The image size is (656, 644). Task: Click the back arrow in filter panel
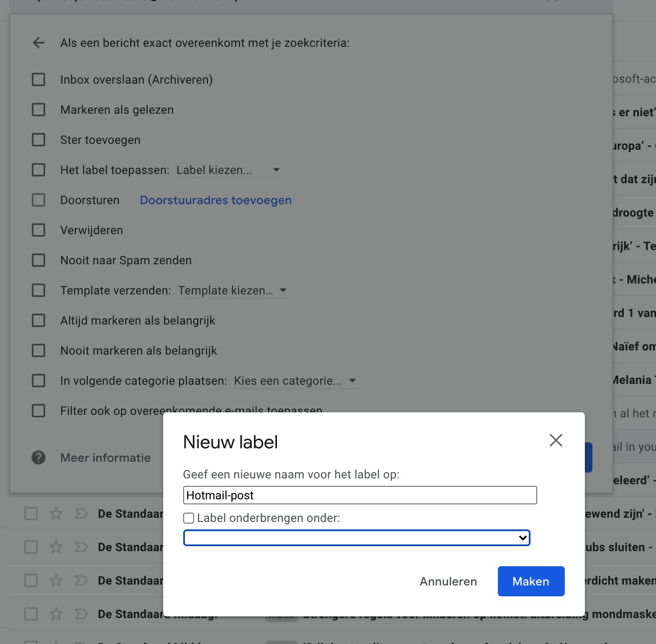pos(38,43)
